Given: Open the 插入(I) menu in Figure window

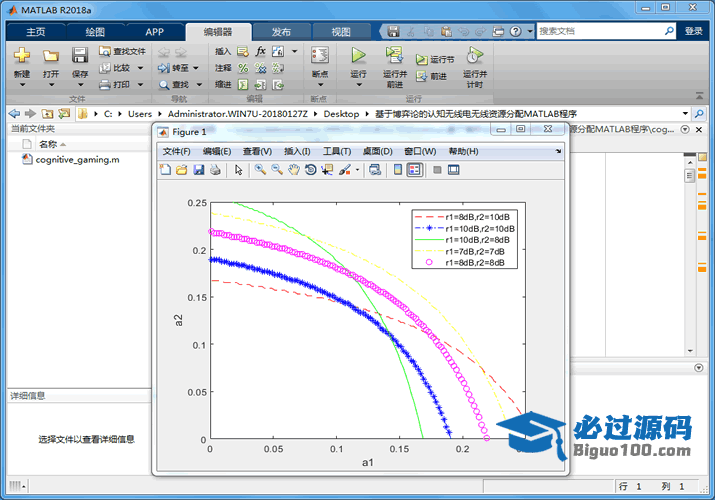Looking at the screenshot, I should (x=297, y=151).
